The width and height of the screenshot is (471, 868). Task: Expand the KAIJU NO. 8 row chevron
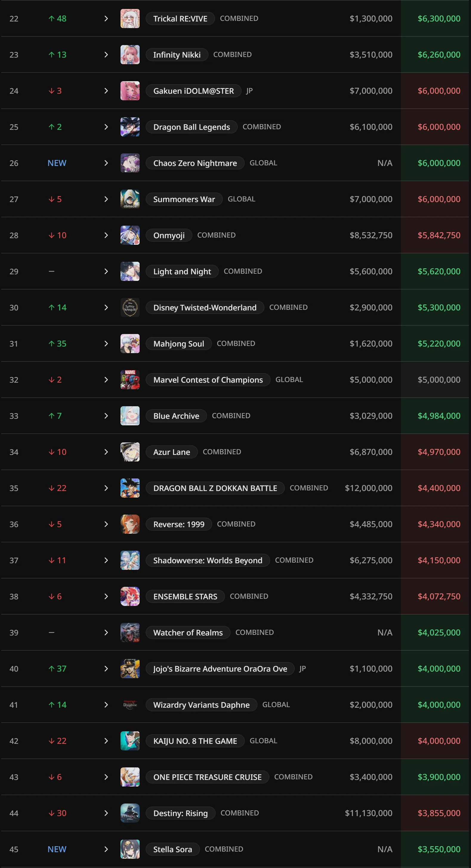[106, 741]
